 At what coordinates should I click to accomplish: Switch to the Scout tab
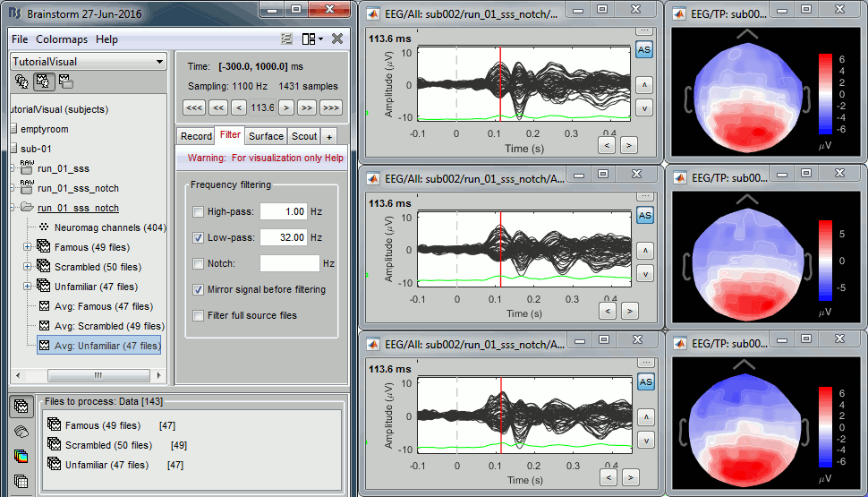coord(304,136)
